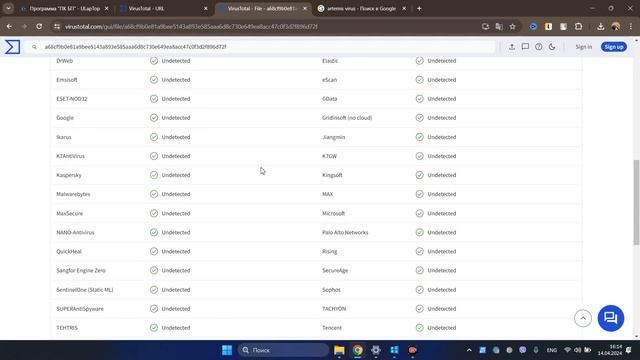Screen dimensions: 640x360
Task: Switch to the first ULapTop program tab
Action: coord(64,8)
